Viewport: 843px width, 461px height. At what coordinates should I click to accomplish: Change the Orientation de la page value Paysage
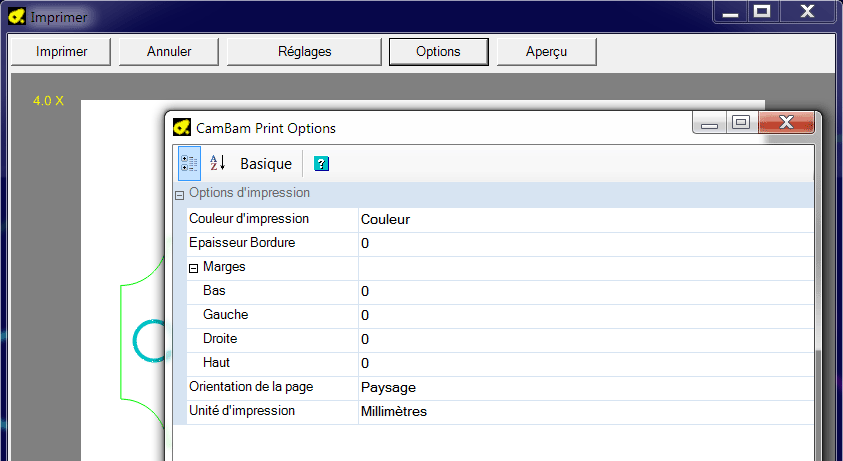(x=586, y=388)
